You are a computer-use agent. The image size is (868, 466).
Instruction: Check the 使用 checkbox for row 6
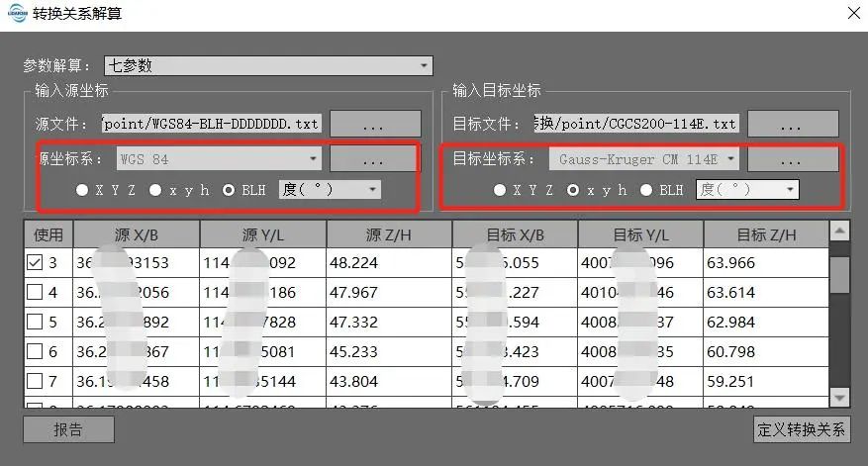coord(35,351)
